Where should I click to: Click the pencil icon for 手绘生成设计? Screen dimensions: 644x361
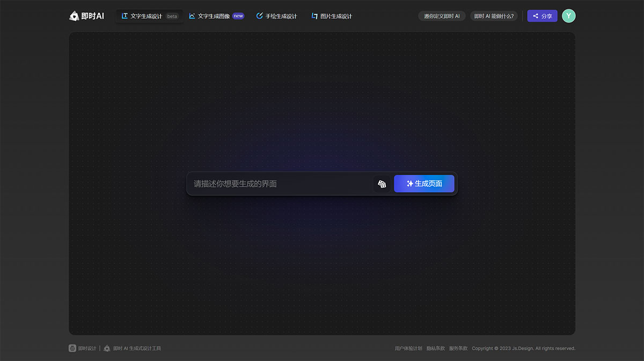[260, 16]
